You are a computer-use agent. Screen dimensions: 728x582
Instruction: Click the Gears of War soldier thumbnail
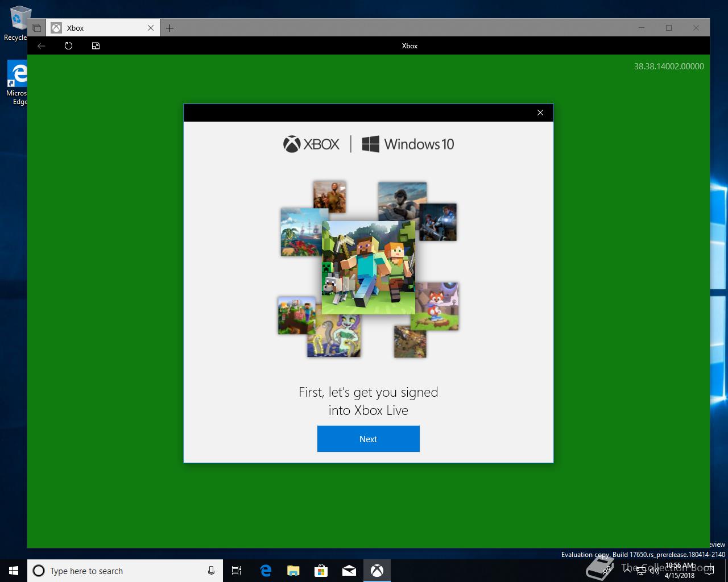pyautogui.click(x=439, y=222)
